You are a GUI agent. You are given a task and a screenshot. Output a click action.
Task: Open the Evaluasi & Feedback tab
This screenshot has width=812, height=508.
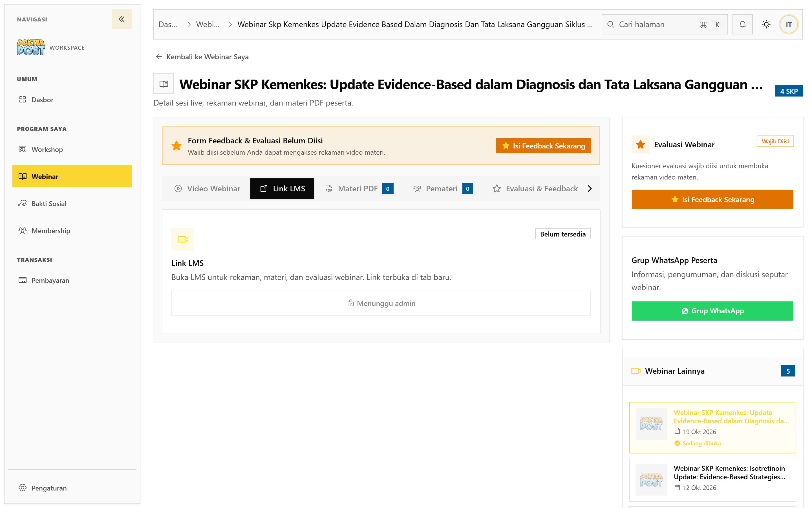pyautogui.click(x=535, y=189)
